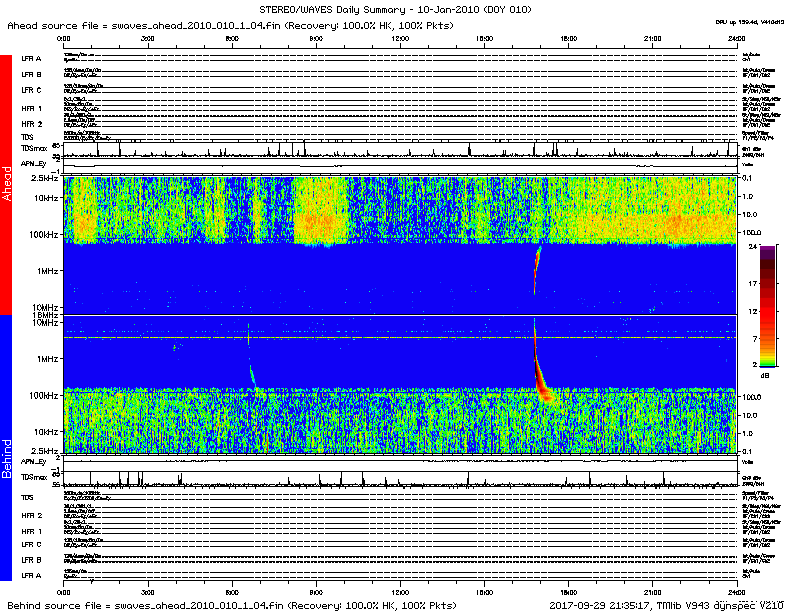
Task: Click the top HFR 1 row label
Action: coord(31,107)
